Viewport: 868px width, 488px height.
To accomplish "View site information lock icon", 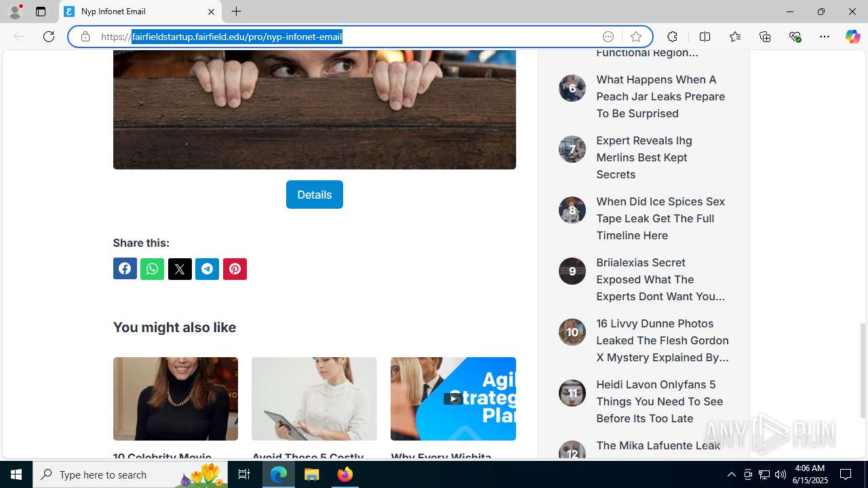I will (85, 37).
